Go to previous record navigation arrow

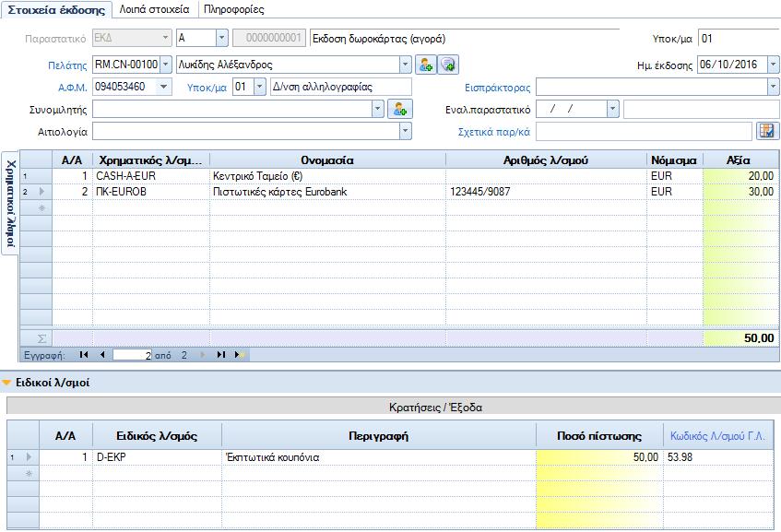[102, 355]
